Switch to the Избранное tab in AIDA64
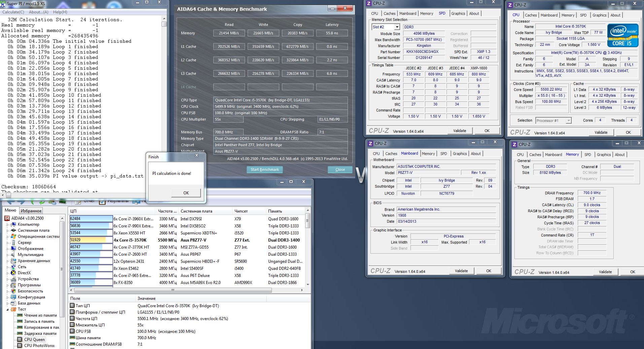The width and height of the screenshot is (644, 349). (31, 211)
